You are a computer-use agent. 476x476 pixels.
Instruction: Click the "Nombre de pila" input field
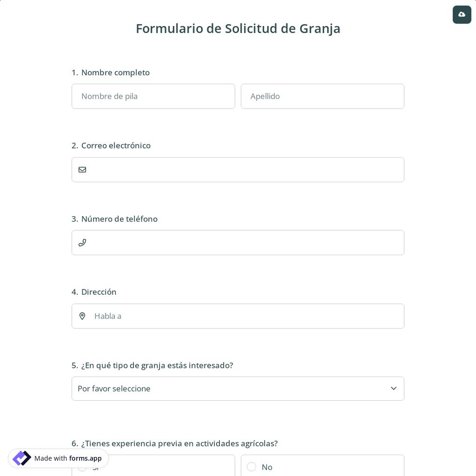click(153, 96)
